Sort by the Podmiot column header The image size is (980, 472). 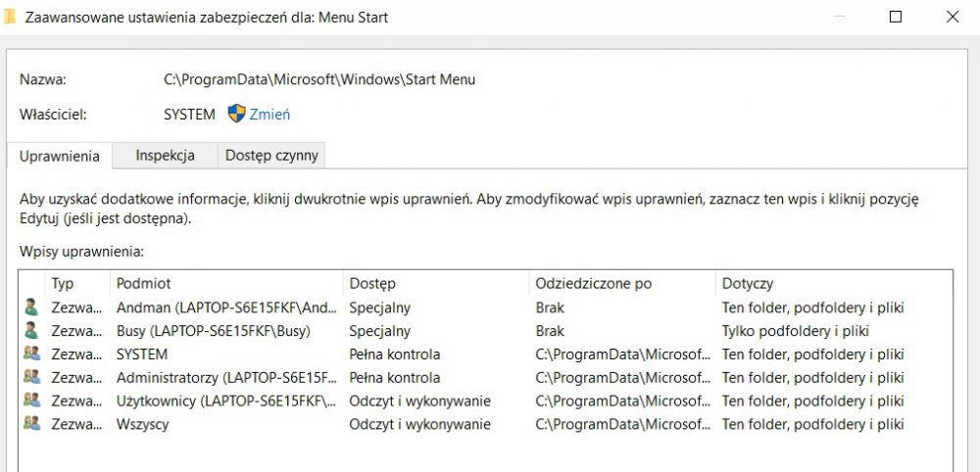click(144, 284)
